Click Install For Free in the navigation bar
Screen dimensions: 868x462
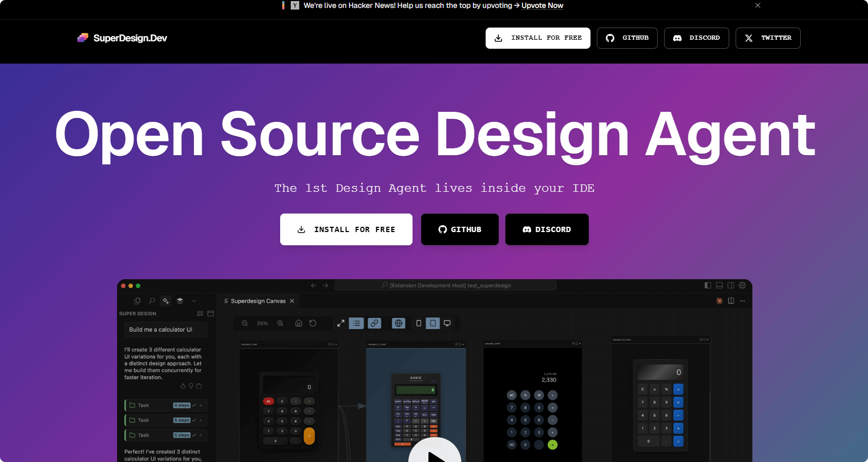tap(538, 38)
